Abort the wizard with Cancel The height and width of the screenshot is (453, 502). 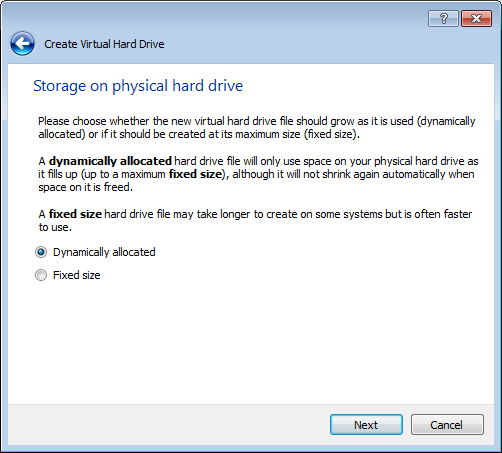(447, 425)
